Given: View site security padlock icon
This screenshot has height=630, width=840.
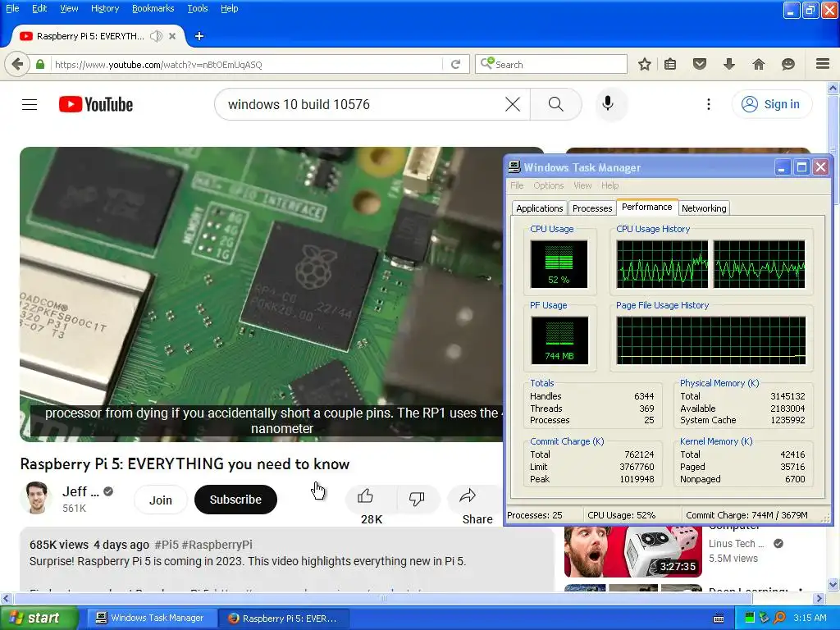Looking at the screenshot, I should 40,64.
